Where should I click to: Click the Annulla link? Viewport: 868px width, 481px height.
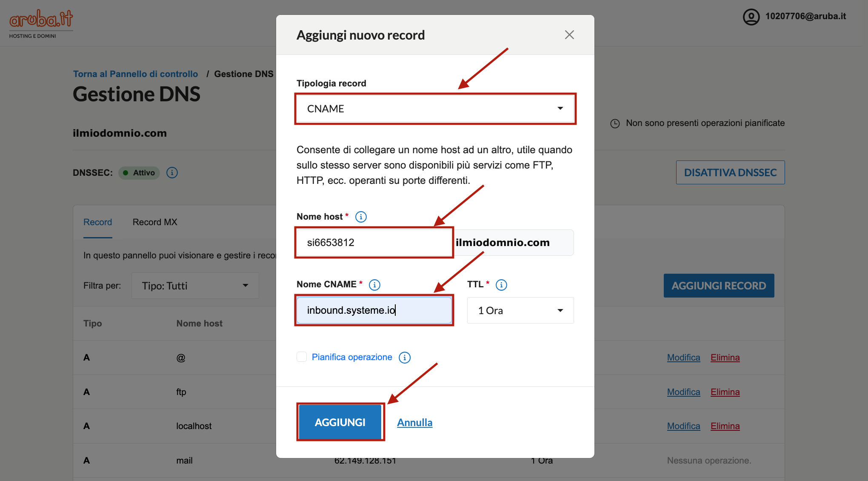pyautogui.click(x=415, y=423)
